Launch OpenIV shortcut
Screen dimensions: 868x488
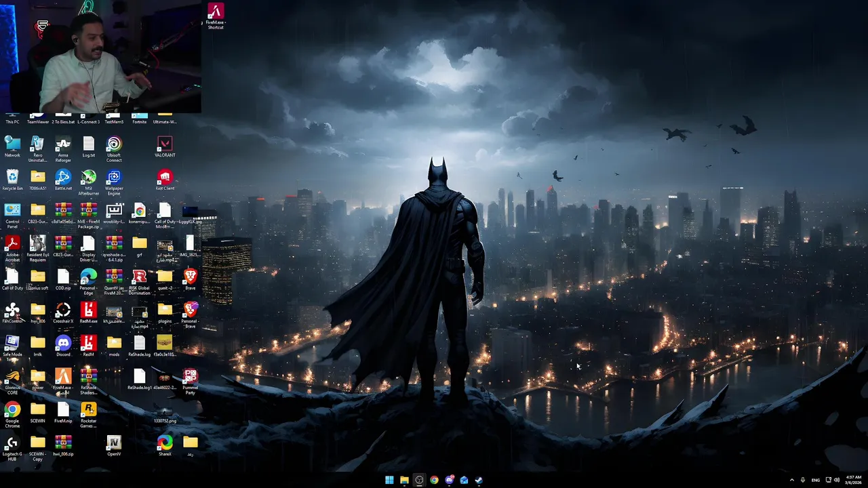[x=114, y=445]
